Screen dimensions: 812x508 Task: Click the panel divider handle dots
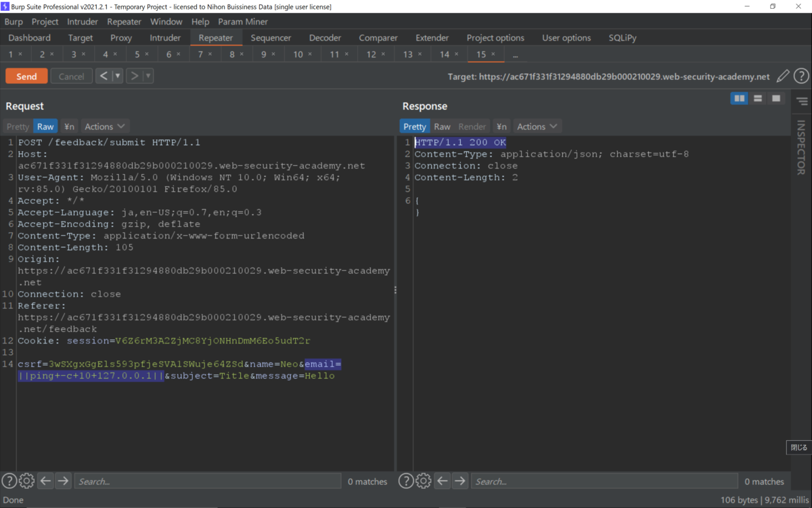point(395,290)
